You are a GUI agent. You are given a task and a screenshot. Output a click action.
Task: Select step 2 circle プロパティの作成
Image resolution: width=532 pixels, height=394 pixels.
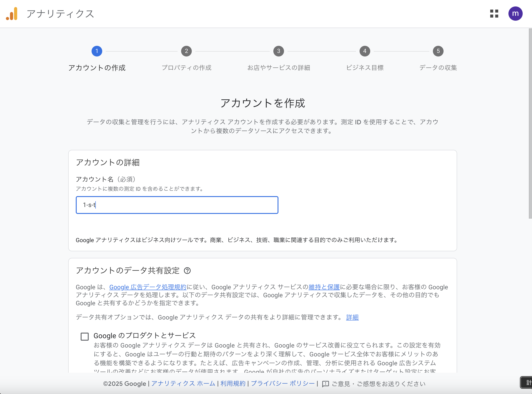pyautogui.click(x=186, y=51)
